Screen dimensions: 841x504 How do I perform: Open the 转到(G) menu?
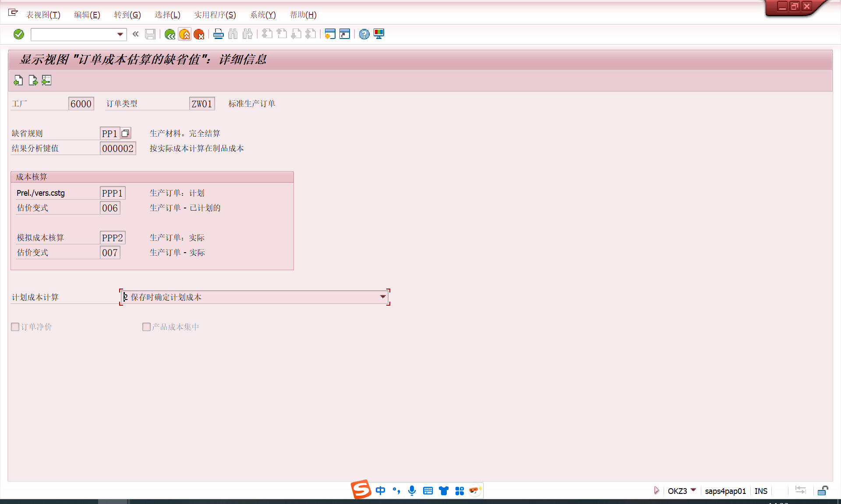(x=127, y=14)
